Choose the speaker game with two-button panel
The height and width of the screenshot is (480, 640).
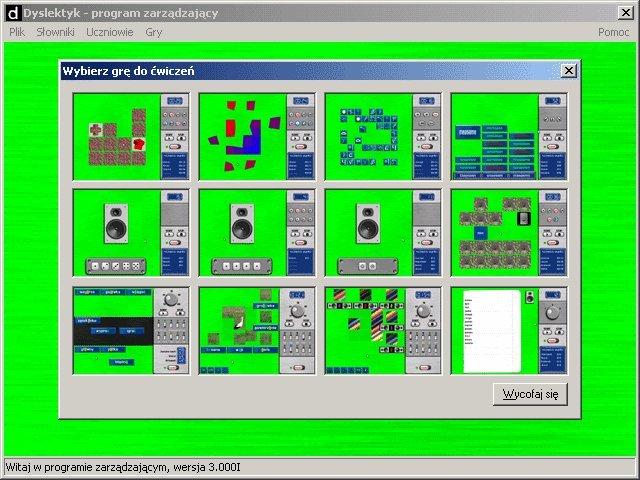click(x=382, y=233)
